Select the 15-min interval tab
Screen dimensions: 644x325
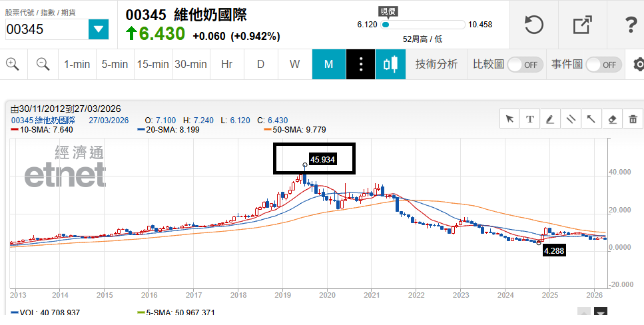(x=153, y=65)
